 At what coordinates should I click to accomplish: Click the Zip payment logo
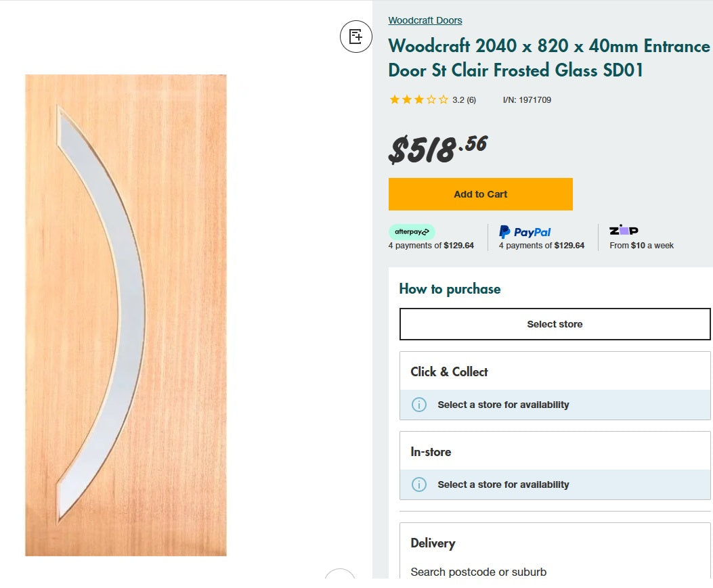tap(624, 231)
